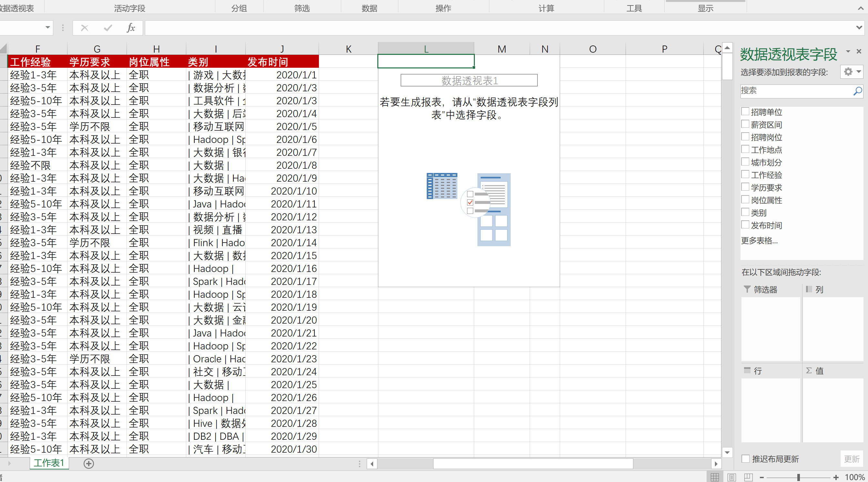This screenshot has height=482, width=868.
Task: Switch to Page Break Preview icon
Action: coord(748,477)
